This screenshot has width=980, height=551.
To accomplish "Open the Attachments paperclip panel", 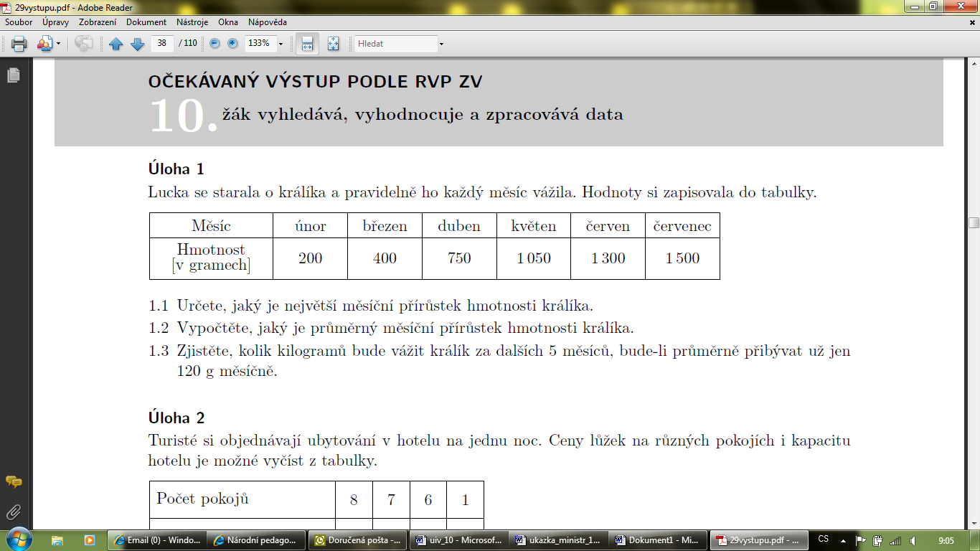I will [x=13, y=512].
